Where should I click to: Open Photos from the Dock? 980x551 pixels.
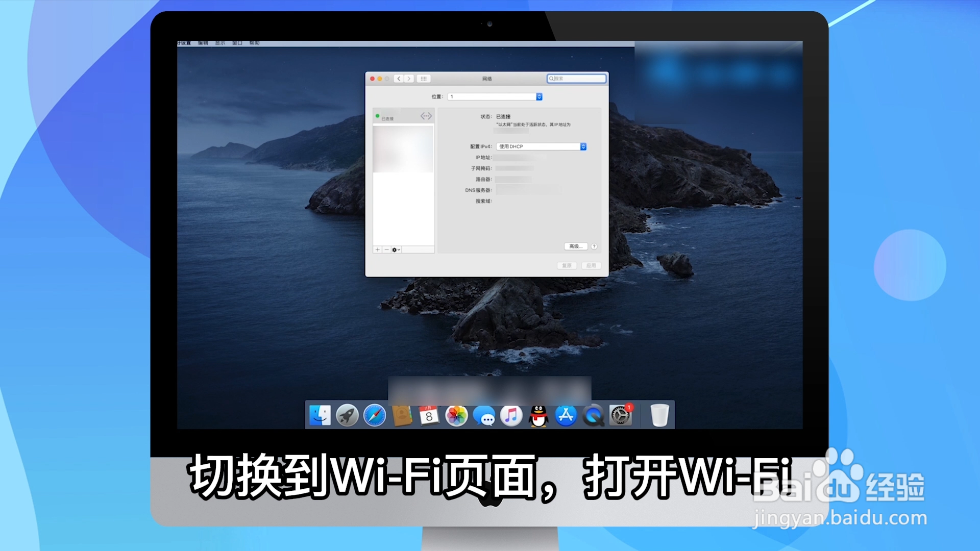click(457, 416)
